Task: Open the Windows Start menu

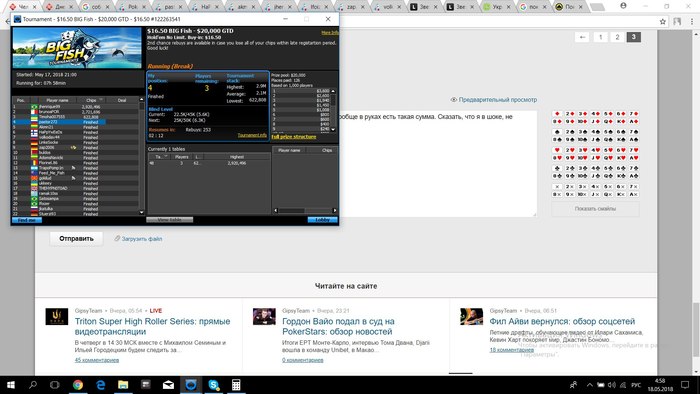Action: [x=11, y=385]
